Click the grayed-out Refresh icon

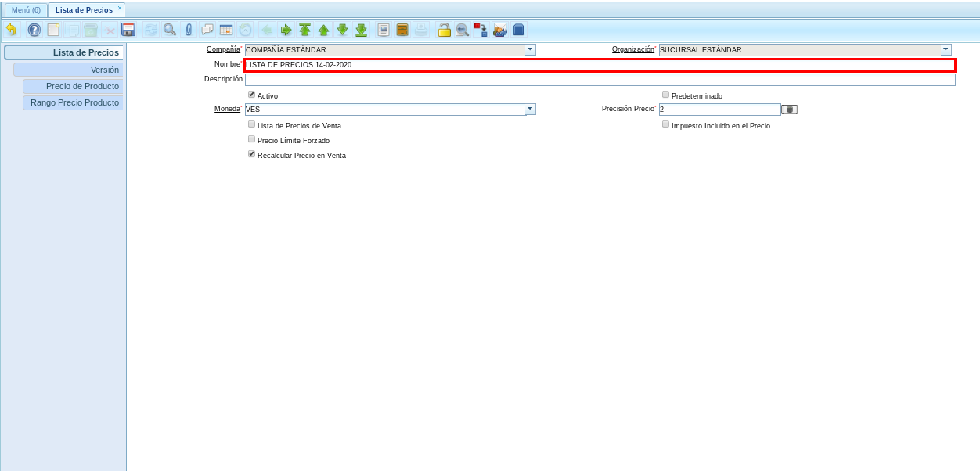click(x=150, y=30)
